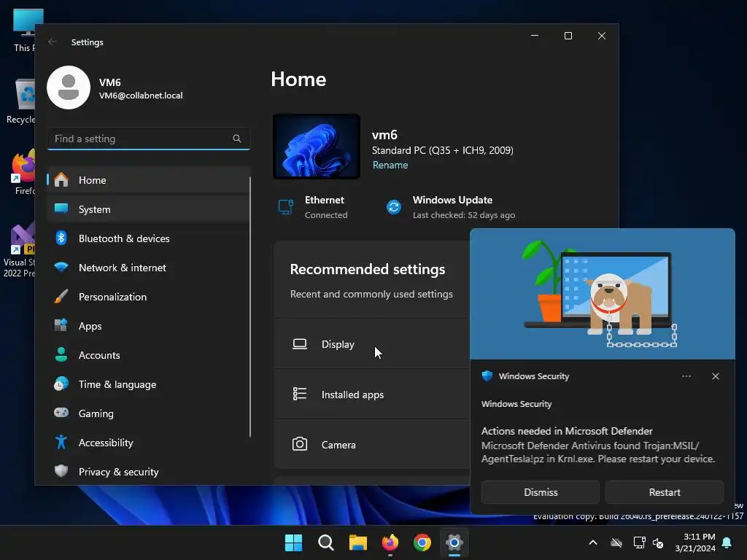Open the Ethernet Connected status tile
The height and width of the screenshot is (560, 747).
click(313, 207)
